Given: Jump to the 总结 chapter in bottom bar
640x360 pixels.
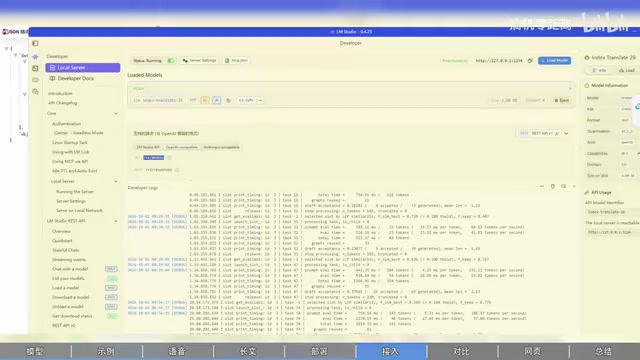Looking at the screenshot, I should [603, 351].
